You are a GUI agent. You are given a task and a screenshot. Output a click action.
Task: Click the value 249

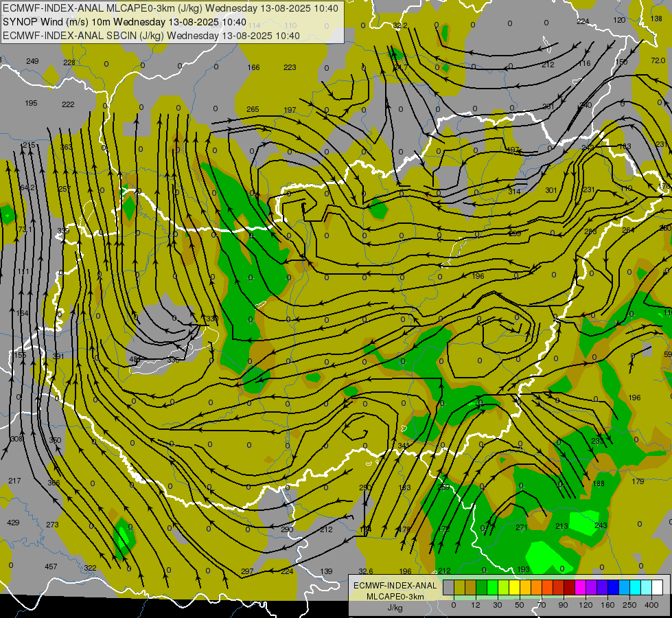(x=32, y=61)
